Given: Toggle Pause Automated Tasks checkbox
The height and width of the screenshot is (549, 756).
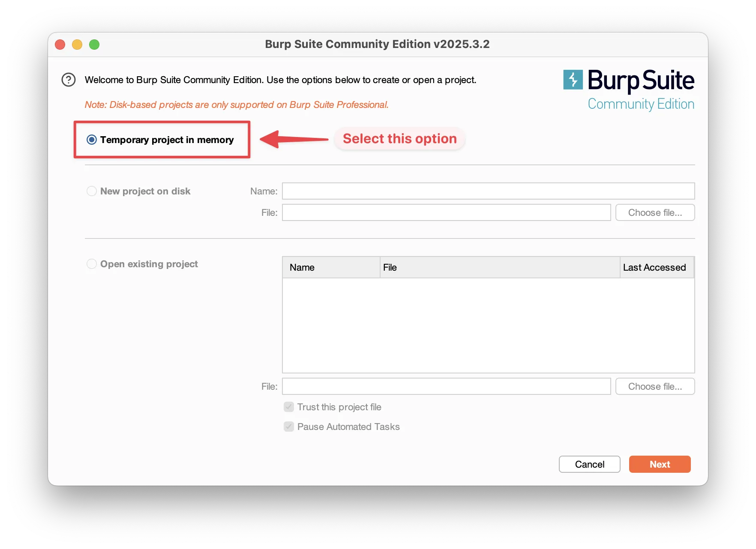Looking at the screenshot, I should coord(289,427).
